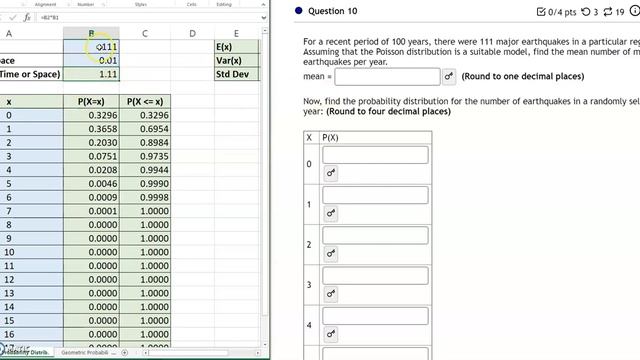Click the P(X) input field for X=2

[376, 236]
